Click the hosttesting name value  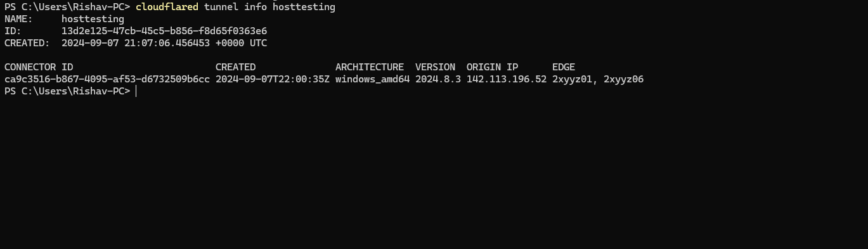[x=93, y=19]
